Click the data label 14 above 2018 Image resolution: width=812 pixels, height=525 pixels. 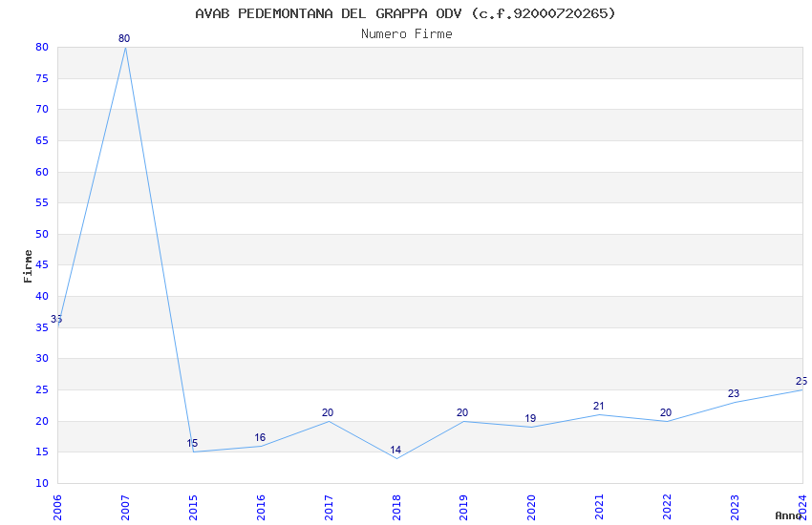[395, 450]
